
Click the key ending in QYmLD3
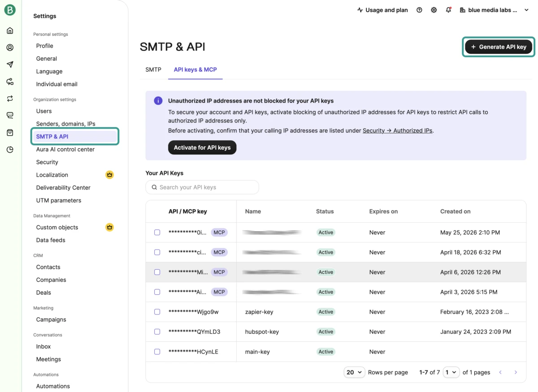pyautogui.click(x=195, y=332)
